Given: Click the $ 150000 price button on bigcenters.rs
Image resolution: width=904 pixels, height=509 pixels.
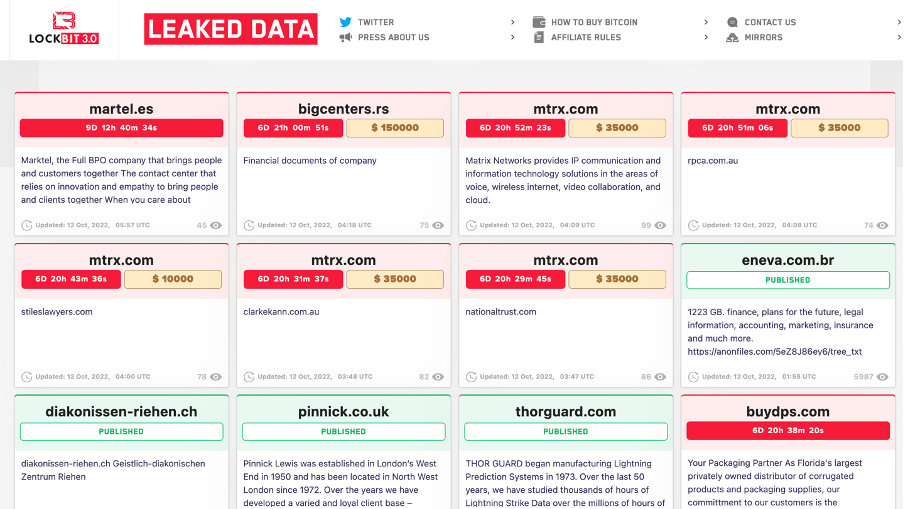Looking at the screenshot, I should (x=394, y=128).
